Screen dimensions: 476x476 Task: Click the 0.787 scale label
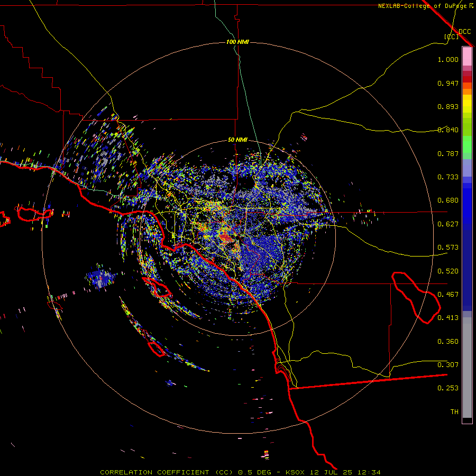(448, 153)
